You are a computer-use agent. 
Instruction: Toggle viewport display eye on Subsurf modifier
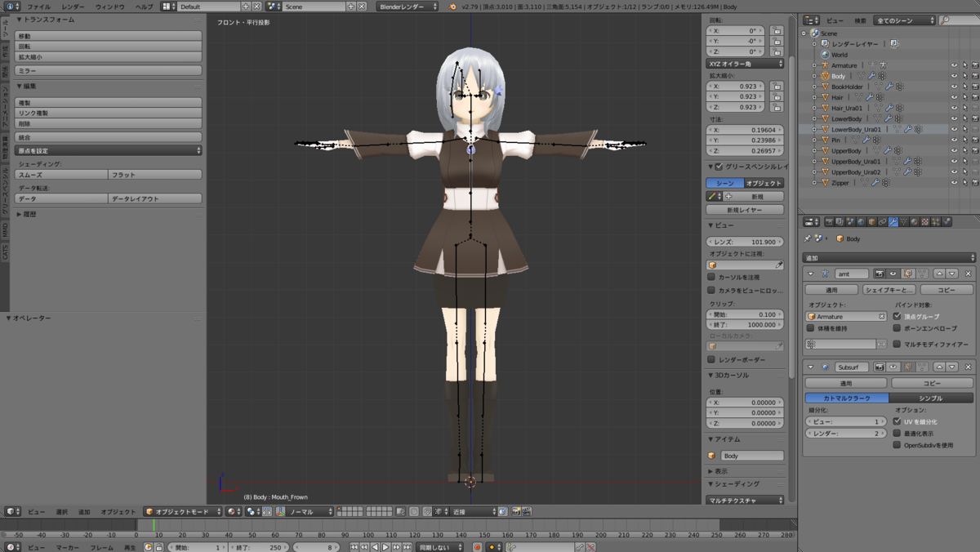[x=893, y=367]
